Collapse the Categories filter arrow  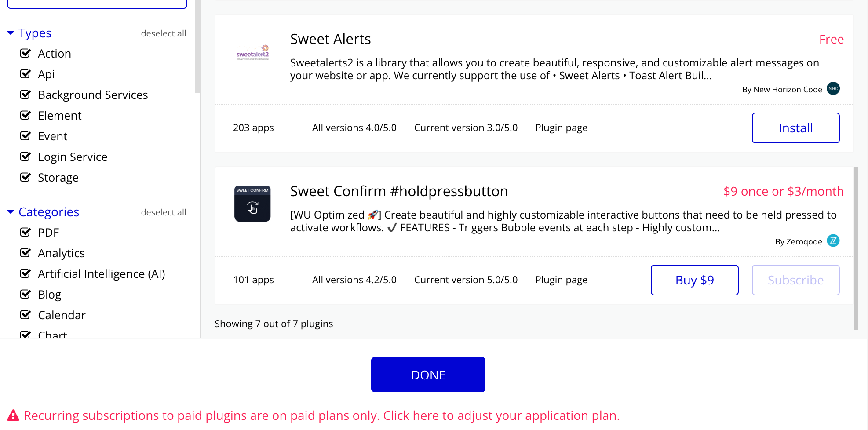pyautogui.click(x=11, y=212)
